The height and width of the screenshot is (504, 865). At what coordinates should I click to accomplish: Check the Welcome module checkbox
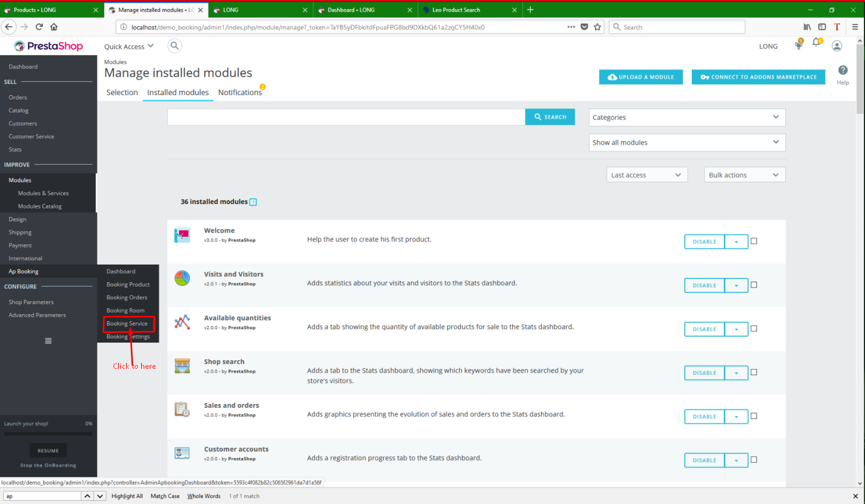pyautogui.click(x=754, y=241)
